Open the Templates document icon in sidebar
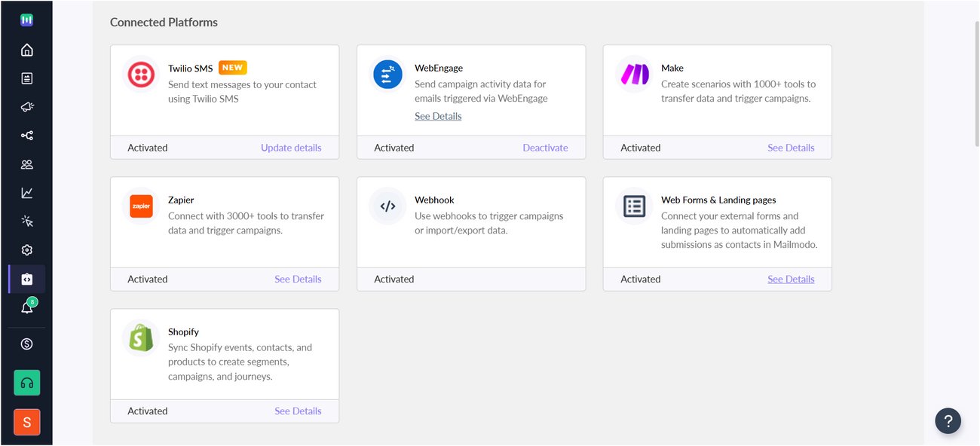980x446 pixels. pos(26,78)
